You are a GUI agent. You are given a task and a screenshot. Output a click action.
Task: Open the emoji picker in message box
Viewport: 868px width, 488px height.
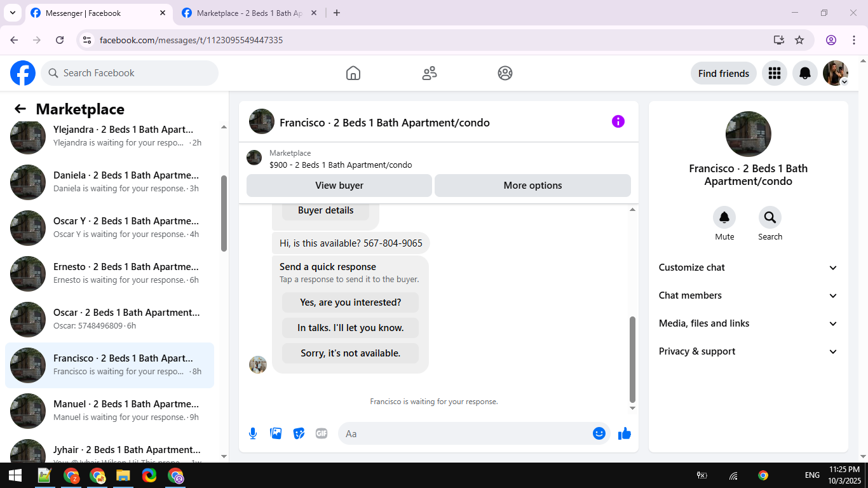tap(599, 433)
